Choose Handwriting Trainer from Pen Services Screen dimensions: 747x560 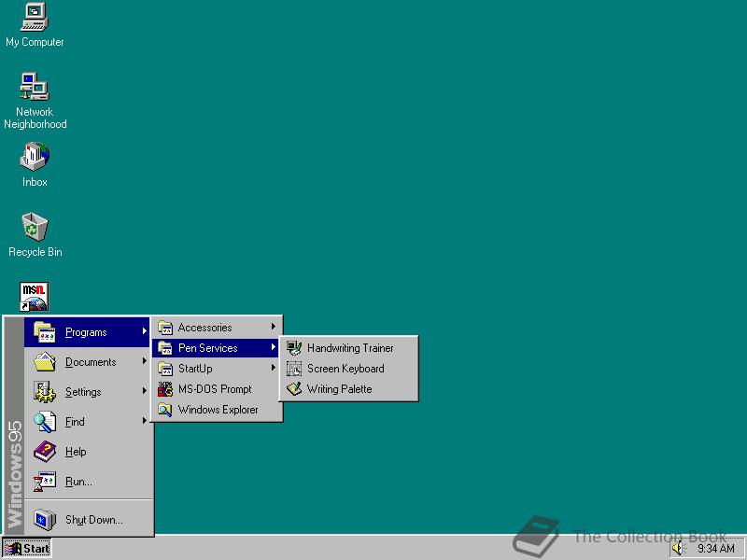[x=348, y=348]
